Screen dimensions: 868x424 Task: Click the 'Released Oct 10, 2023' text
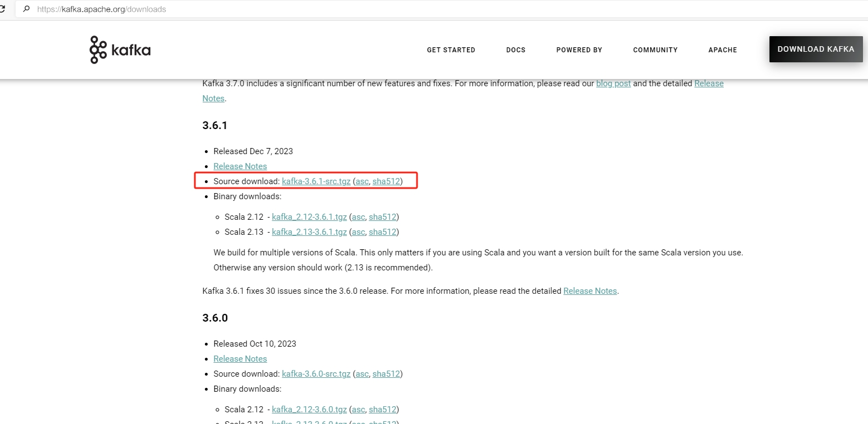click(x=254, y=344)
